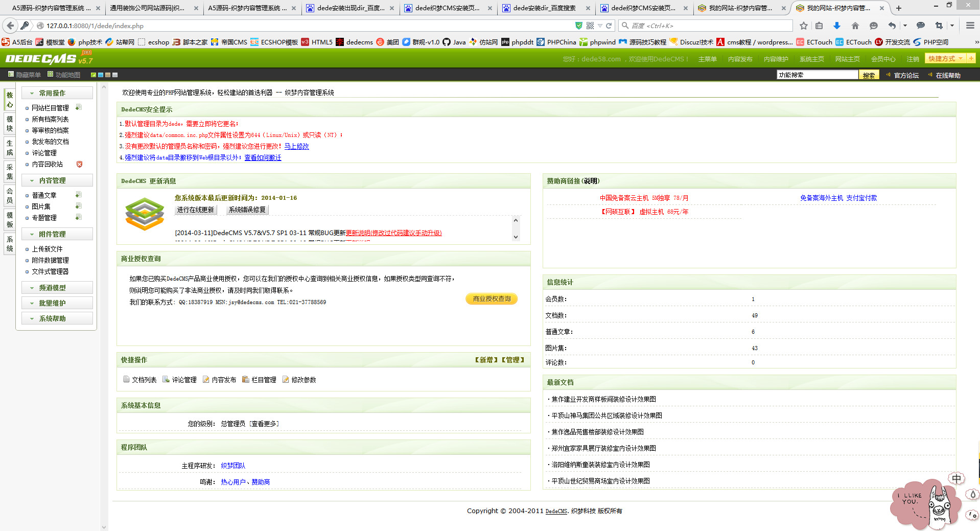Viewport: 980px width, 531px height.
Task: Click the 进行在线更新 button
Action: (x=195, y=210)
